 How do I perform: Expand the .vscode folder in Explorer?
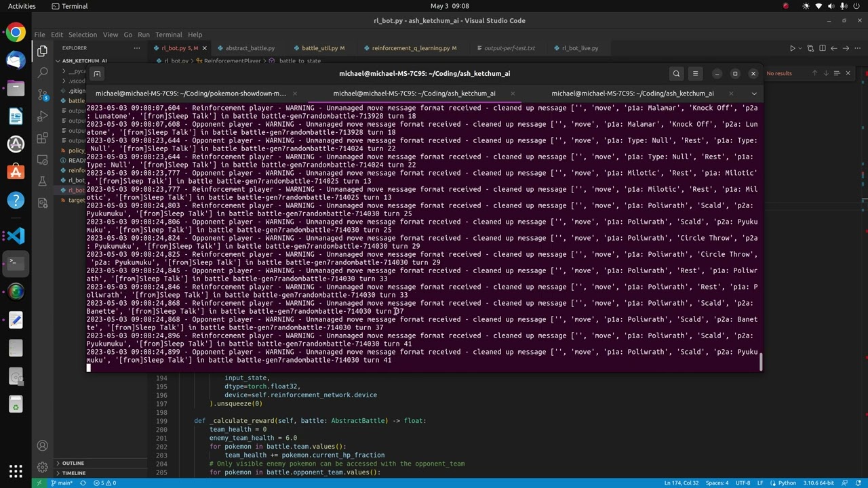pos(73,81)
